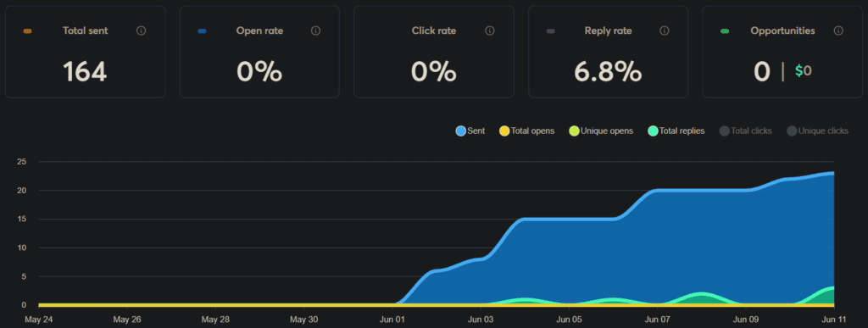Image resolution: width=868 pixels, height=328 pixels.
Task: Click the orange Total sent color marker
Action: click(x=28, y=31)
